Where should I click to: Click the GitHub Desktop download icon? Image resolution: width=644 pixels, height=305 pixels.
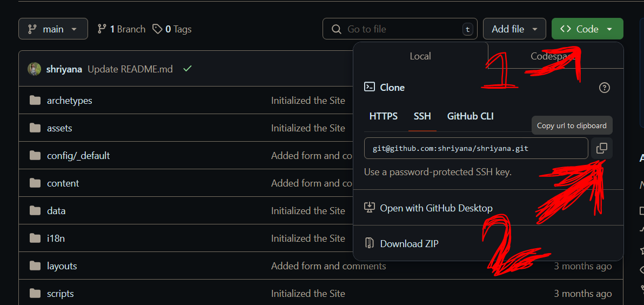370,208
